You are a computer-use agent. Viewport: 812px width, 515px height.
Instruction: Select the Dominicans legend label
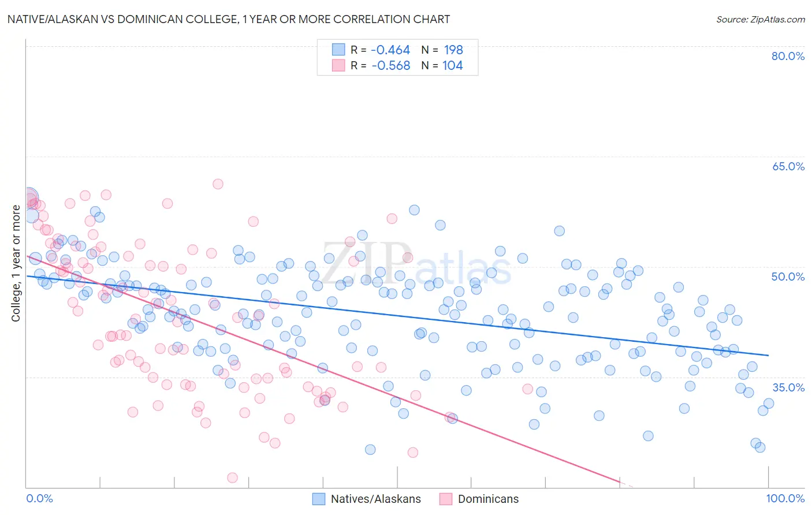[x=489, y=499]
